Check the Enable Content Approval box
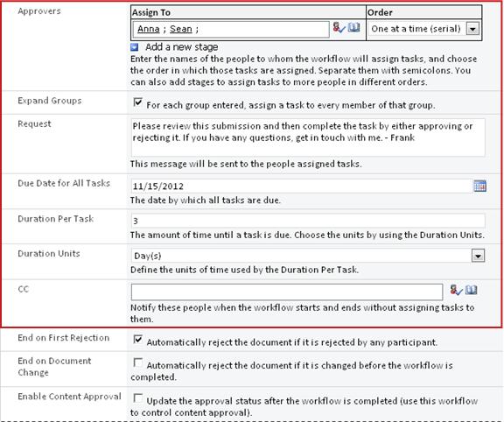 tap(138, 397)
